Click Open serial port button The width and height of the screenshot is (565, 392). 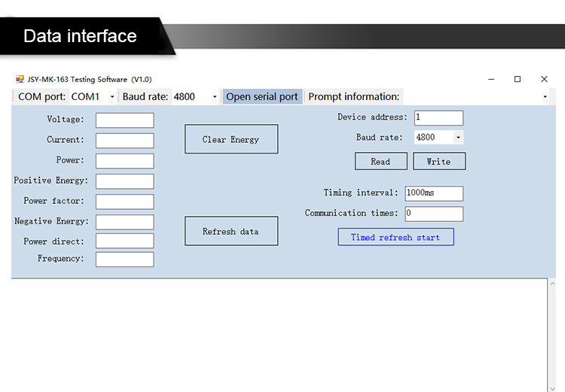click(x=262, y=97)
